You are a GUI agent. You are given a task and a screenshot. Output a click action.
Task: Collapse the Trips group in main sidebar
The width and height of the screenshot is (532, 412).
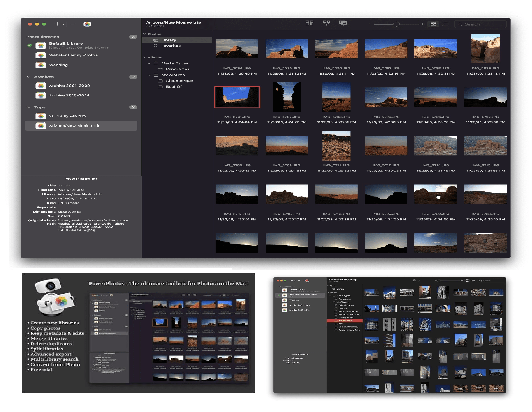[28, 107]
